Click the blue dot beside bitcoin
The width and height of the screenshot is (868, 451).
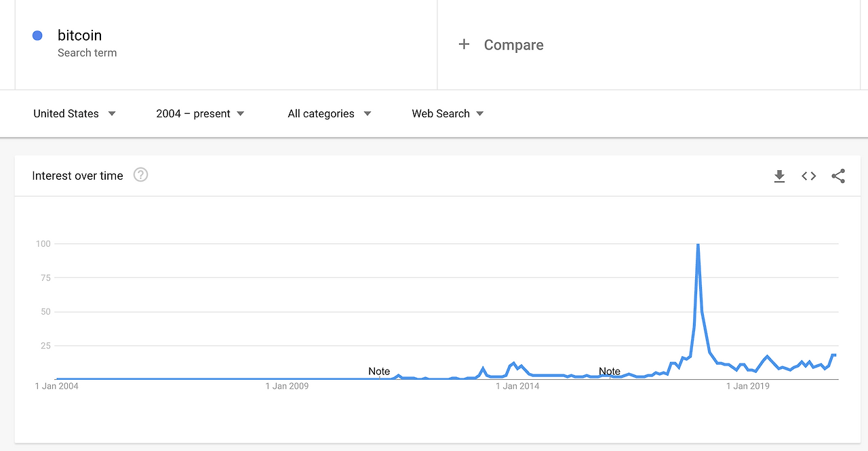[37, 35]
